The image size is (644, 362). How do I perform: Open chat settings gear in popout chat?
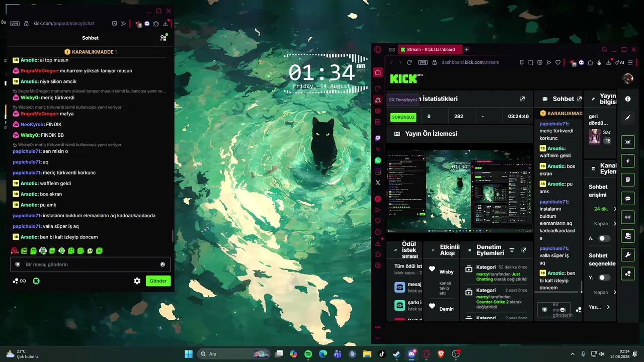[137, 281]
